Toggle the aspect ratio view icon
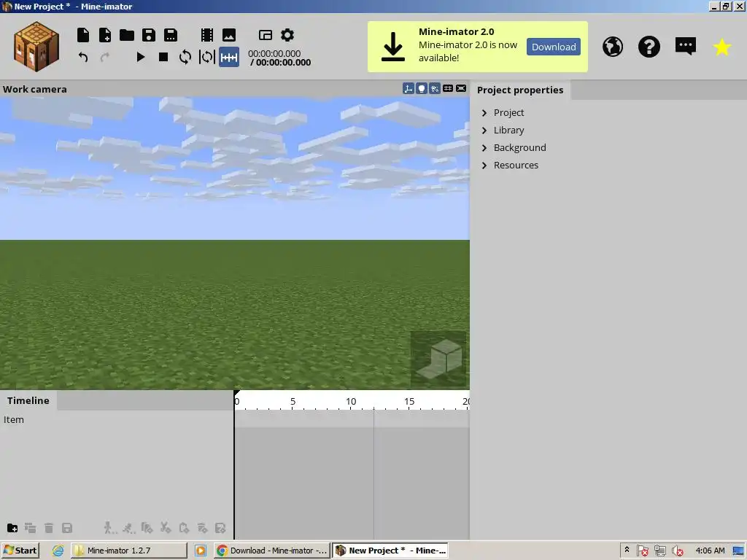 point(461,88)
